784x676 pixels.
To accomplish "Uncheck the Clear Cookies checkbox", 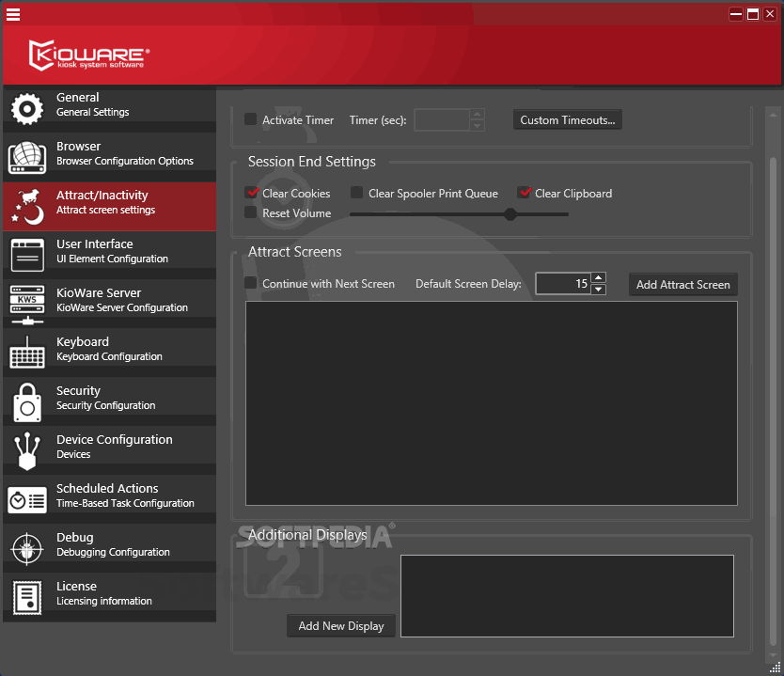I will click(251, 193).
